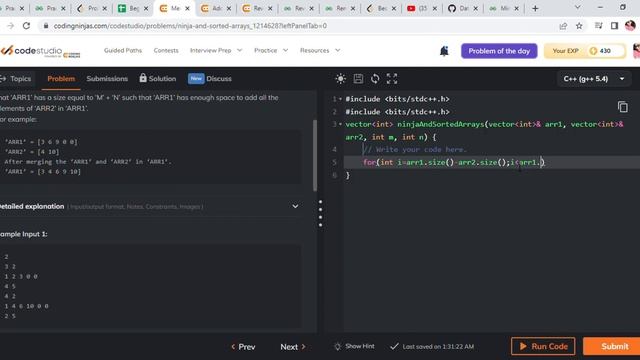
Task: Toggle light/dark theme sun icon
Action: click(x=340, y=78)
